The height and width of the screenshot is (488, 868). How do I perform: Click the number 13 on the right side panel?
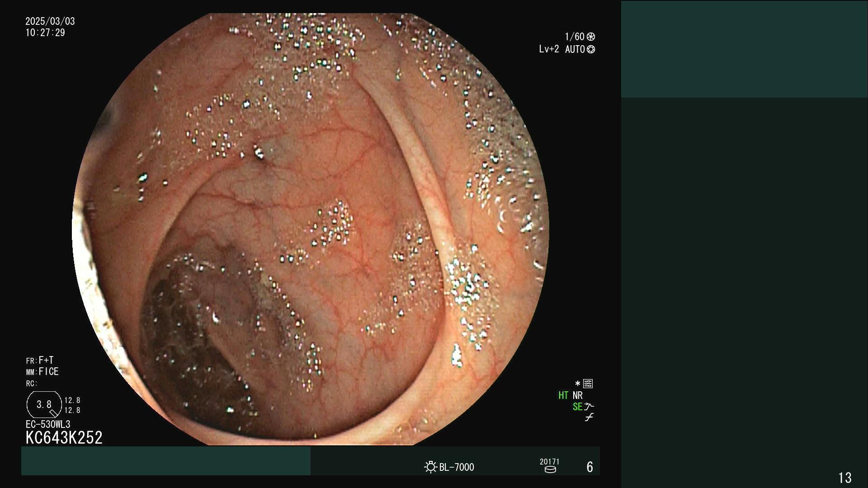845,478
